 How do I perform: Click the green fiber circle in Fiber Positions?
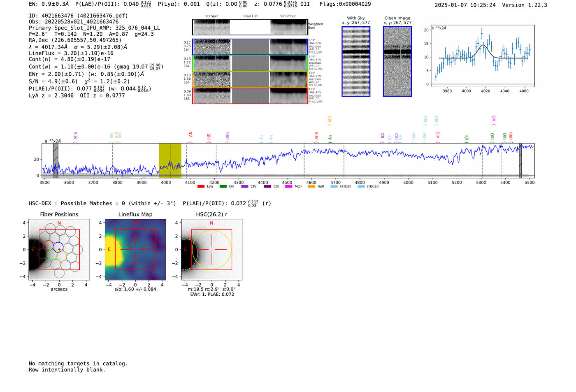tap(52, 255)
